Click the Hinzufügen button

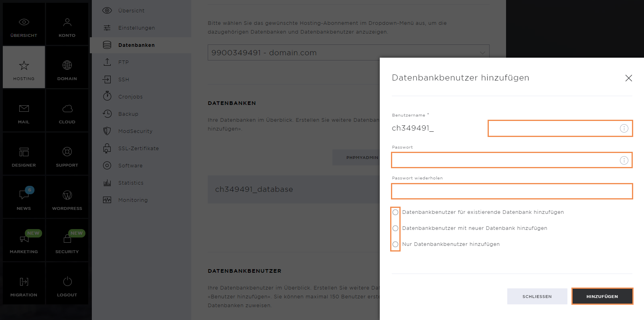(602, 296)
